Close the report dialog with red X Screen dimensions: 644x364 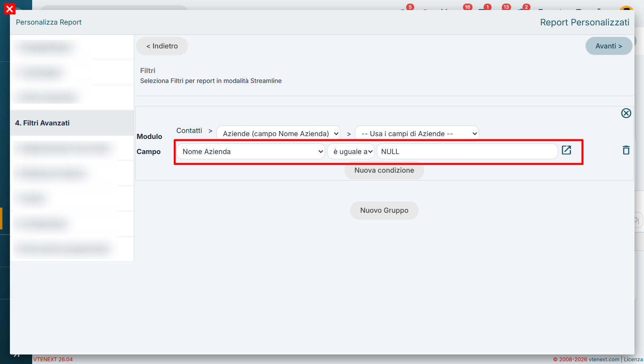[x=10, y=9]
